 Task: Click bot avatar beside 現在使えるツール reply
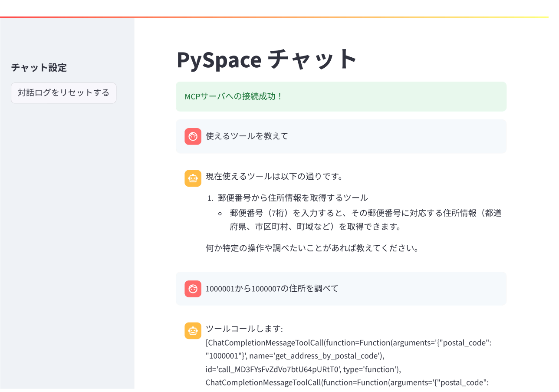tap(193, 178)
